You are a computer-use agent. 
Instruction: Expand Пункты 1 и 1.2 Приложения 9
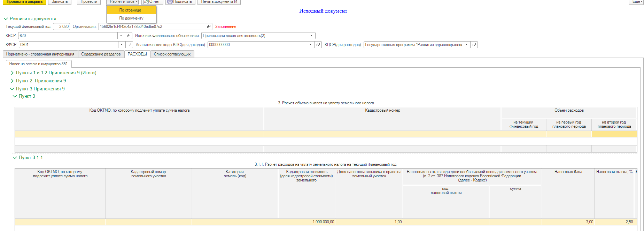12,73
